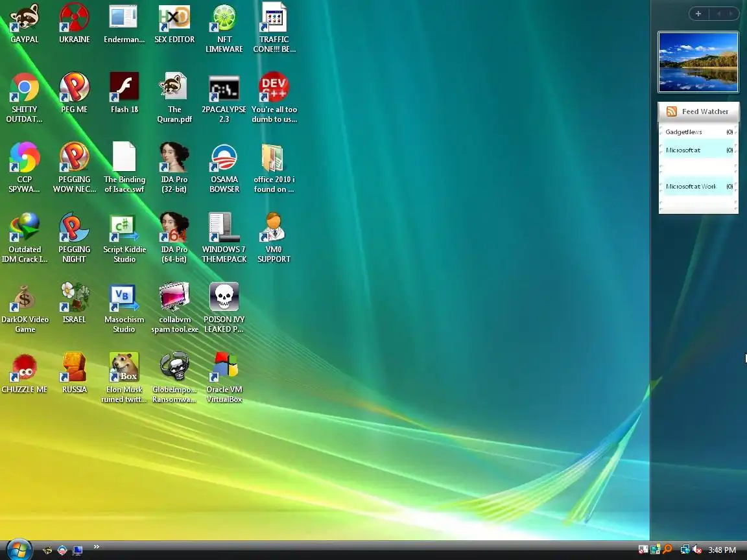Click the muted volume tray icon
The width and height of the screenshot is (747, 560).
tap(697, 550)
